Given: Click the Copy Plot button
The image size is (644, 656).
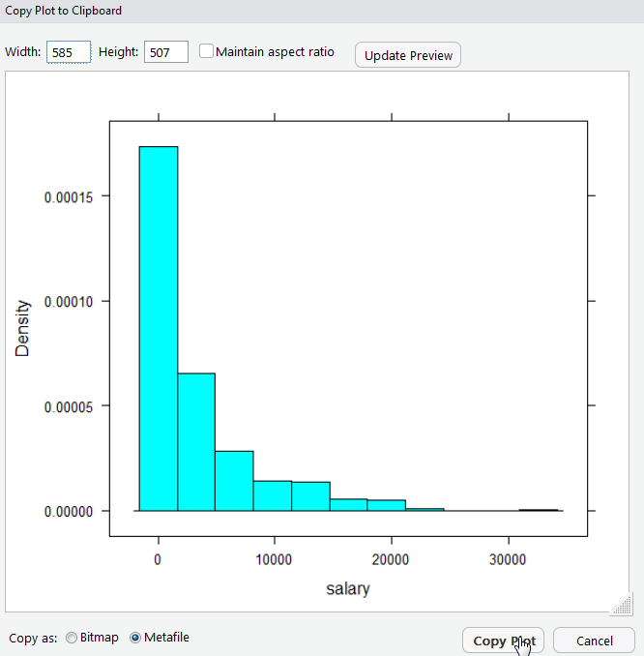Looking at the screenshot, I should click(x=503, y=641).
